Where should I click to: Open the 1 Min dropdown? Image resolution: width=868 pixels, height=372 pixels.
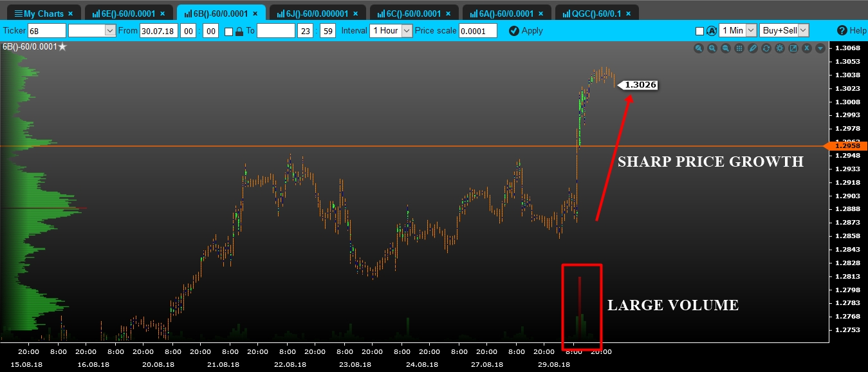tap(738, 30)
